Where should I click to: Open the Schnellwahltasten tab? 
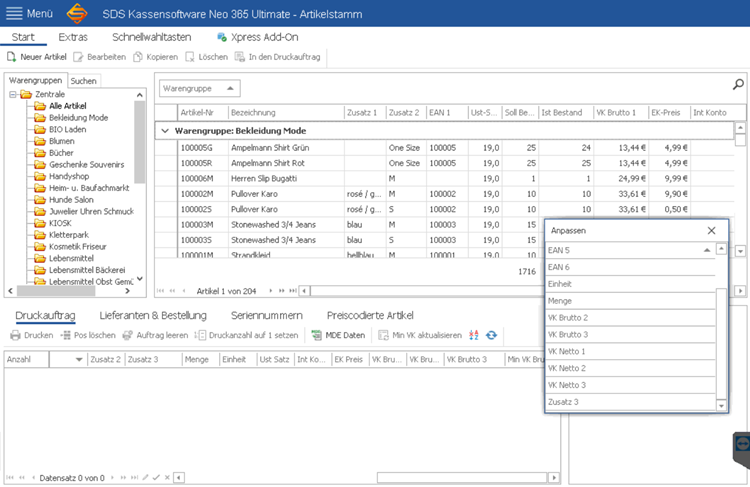pyautogui.click(x=151, y=37)
